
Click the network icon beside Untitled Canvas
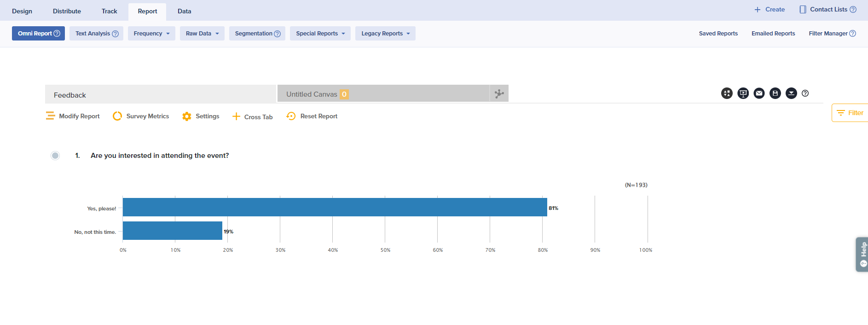[499, 94]
